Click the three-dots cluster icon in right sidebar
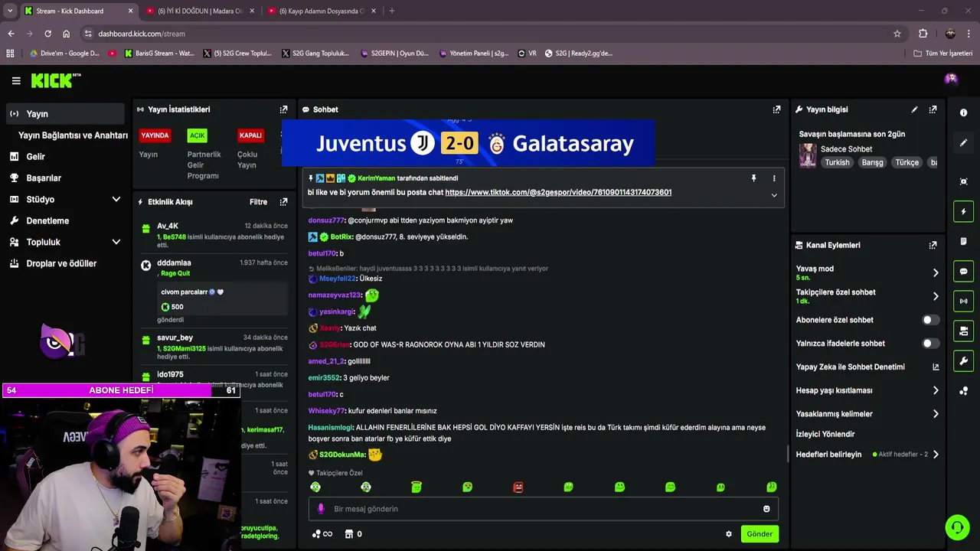 [963, 390]
